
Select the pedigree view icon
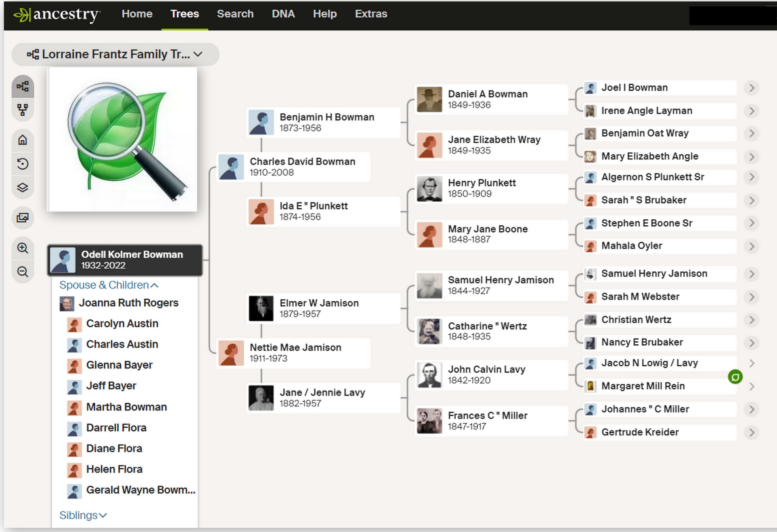pos(23,87)
